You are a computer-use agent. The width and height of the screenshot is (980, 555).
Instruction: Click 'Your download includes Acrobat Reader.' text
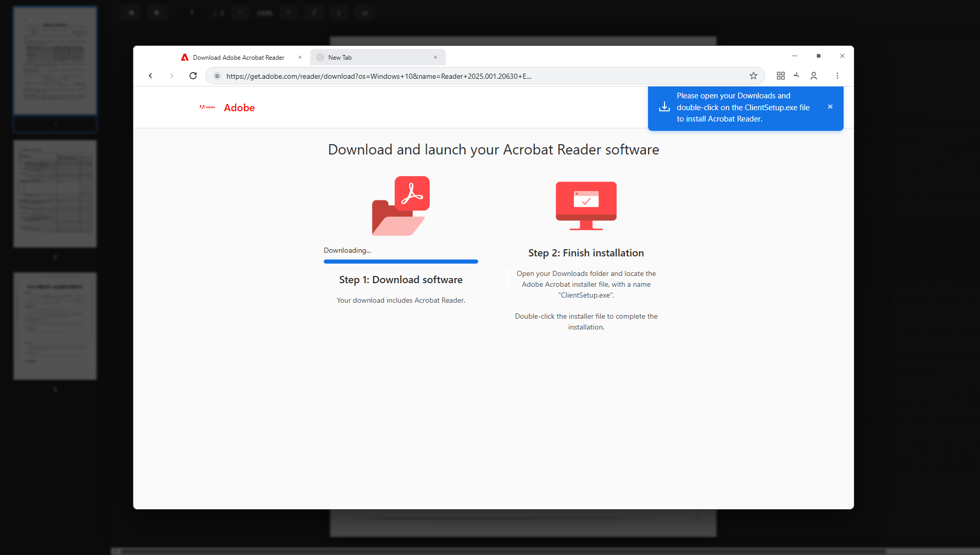(401, 300)
